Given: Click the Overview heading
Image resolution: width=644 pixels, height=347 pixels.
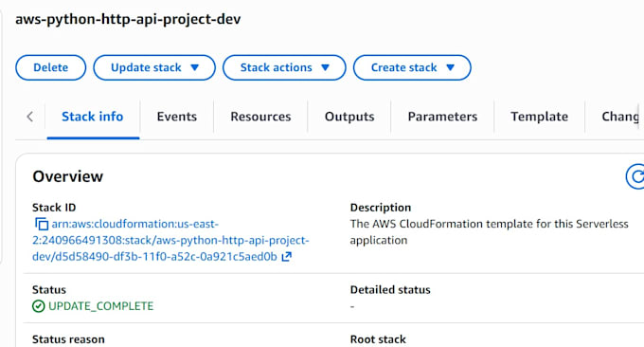Looking at the screenshot, I should tap(68, 176).
